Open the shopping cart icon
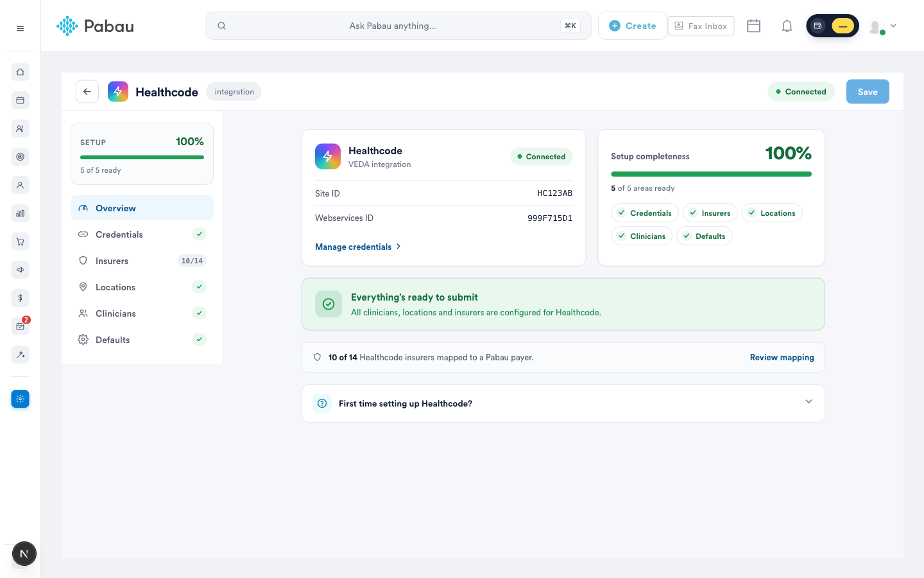This screenshot has width=924, height=578. (x=20, y=241)
